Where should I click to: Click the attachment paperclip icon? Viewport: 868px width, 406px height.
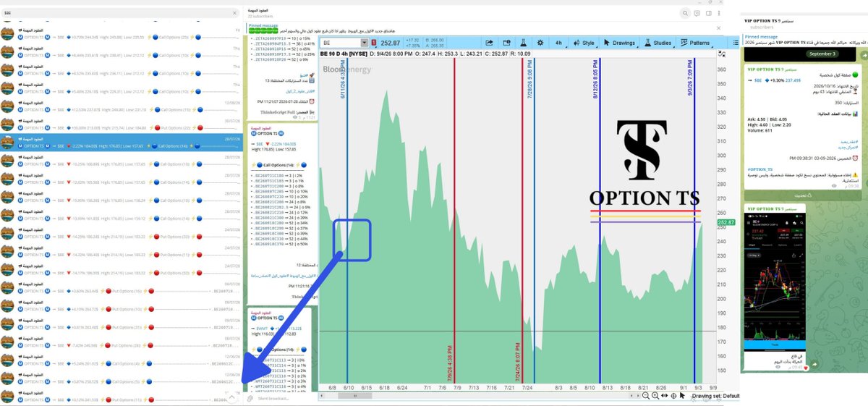pos(251,398)
